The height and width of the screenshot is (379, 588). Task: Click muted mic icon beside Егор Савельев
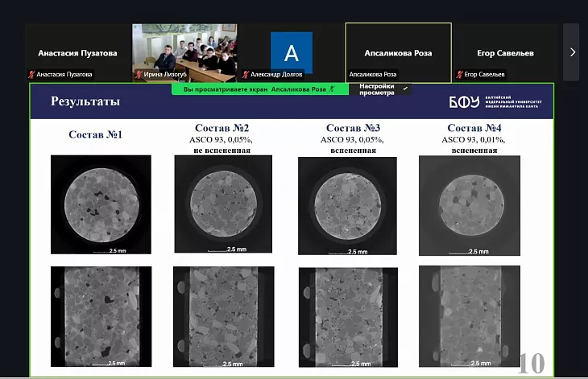(x=459, y=74)
